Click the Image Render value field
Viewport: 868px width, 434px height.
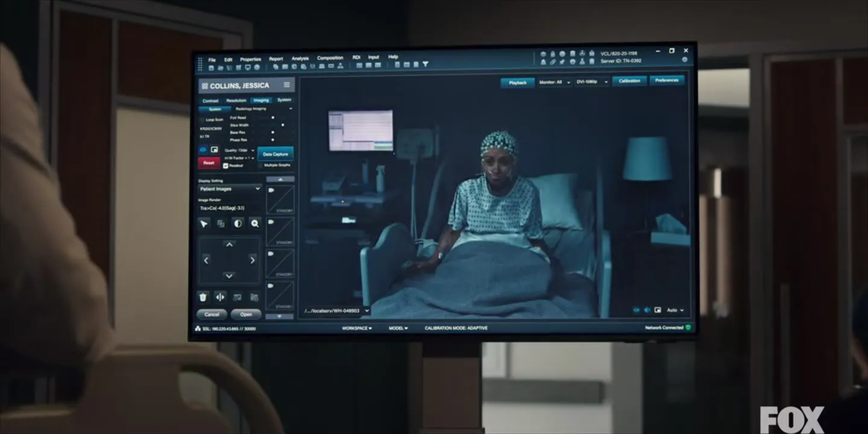[x=230, y=209]
